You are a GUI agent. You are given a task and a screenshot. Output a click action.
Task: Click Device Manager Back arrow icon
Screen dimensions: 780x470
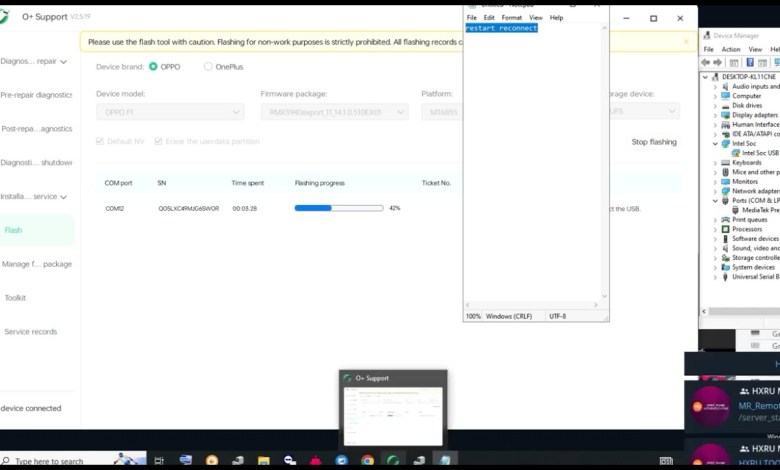tap(705, 63)
